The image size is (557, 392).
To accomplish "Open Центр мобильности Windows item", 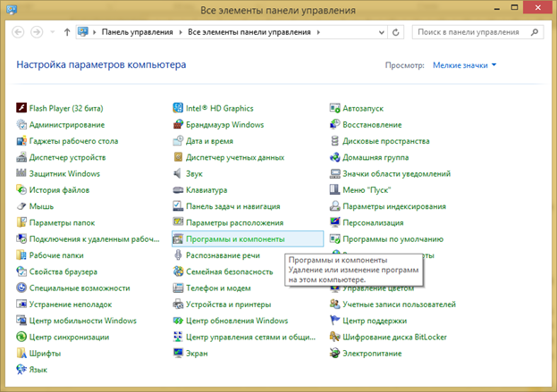I will 76,321.
